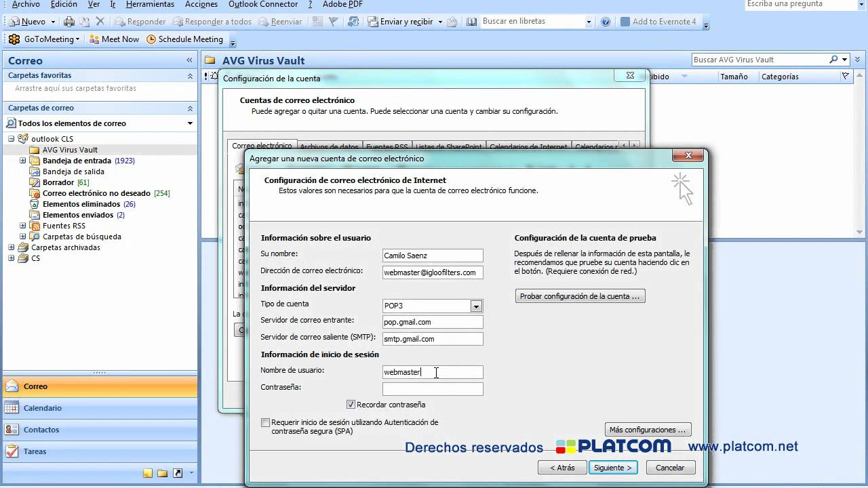Open the Tipo de cuenta POP3 dropdown
The image size is (868, 488).
(x=476, y=306)
